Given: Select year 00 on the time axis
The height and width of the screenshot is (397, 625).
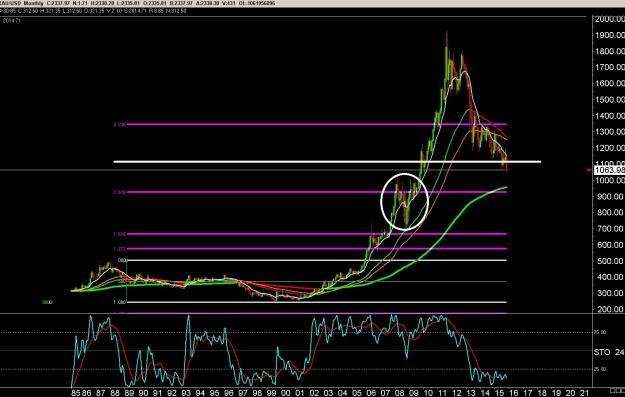Looking at the screenshot, I should coord(285,393).
